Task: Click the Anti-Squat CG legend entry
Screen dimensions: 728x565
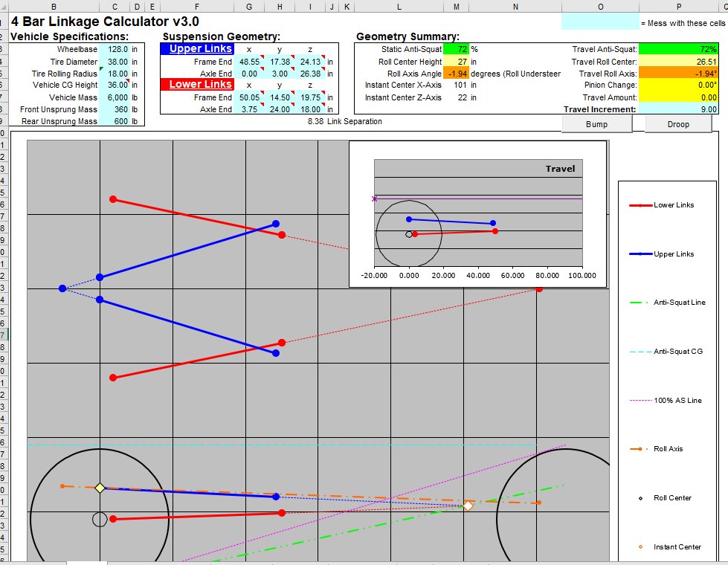Action: [x=666, y=352]
